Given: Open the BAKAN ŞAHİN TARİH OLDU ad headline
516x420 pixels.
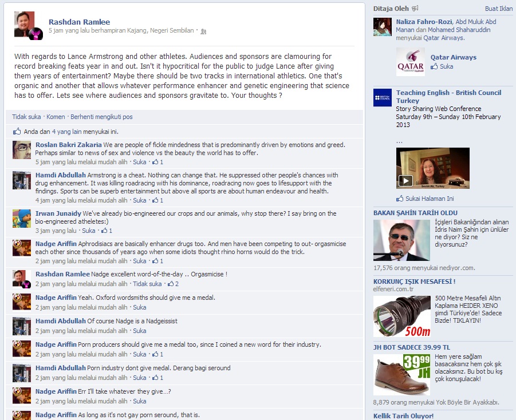Looking at the screenshot, I should (415, 213).
